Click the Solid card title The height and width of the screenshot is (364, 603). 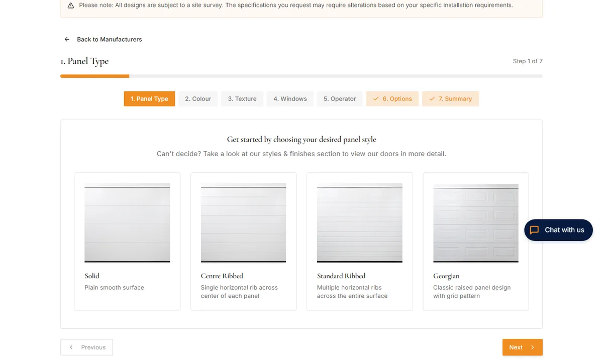tap(92, 276)
